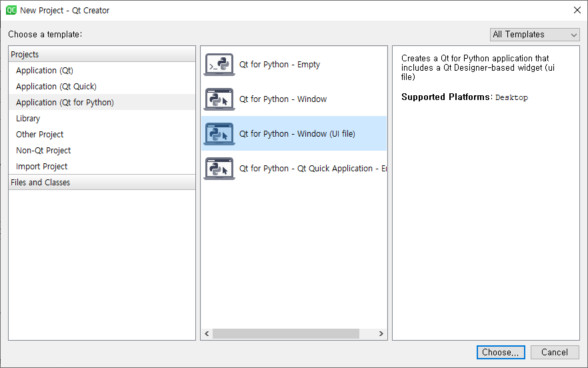Image resolution: width=588 pixels, height=368 pixels.
Task: Select Application (Qt Quick) category
Action: (102, 86)
